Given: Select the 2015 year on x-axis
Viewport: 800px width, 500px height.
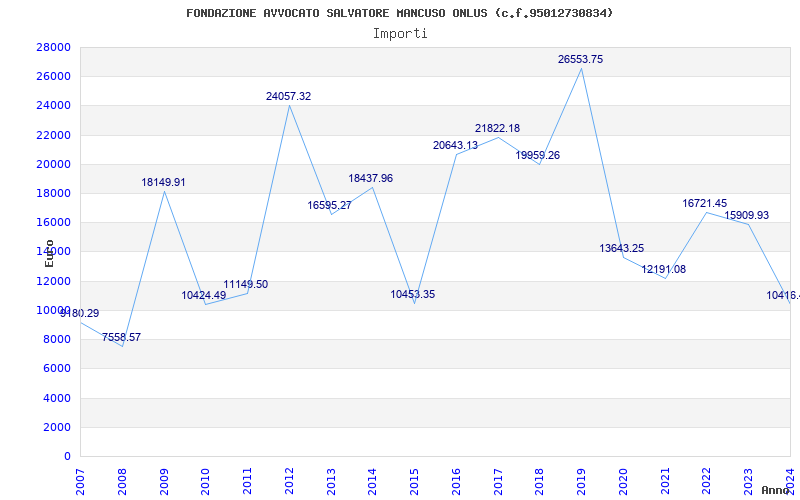Looking at the screenshot, I should pyautogui.click(x=414, y=482).
